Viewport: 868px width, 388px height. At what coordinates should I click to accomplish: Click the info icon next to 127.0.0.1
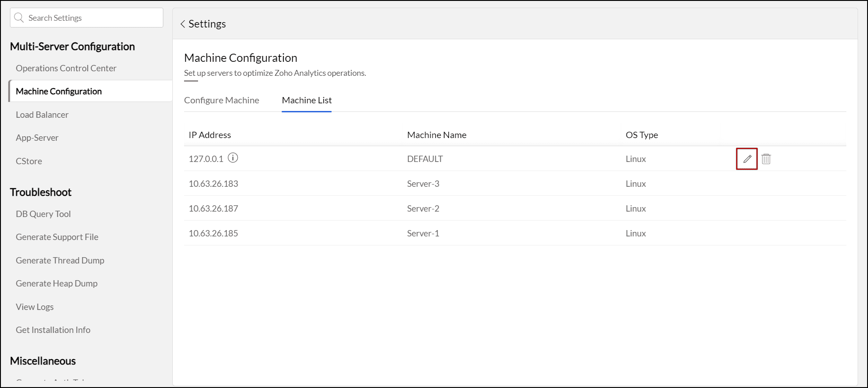[x=233, y=158]
